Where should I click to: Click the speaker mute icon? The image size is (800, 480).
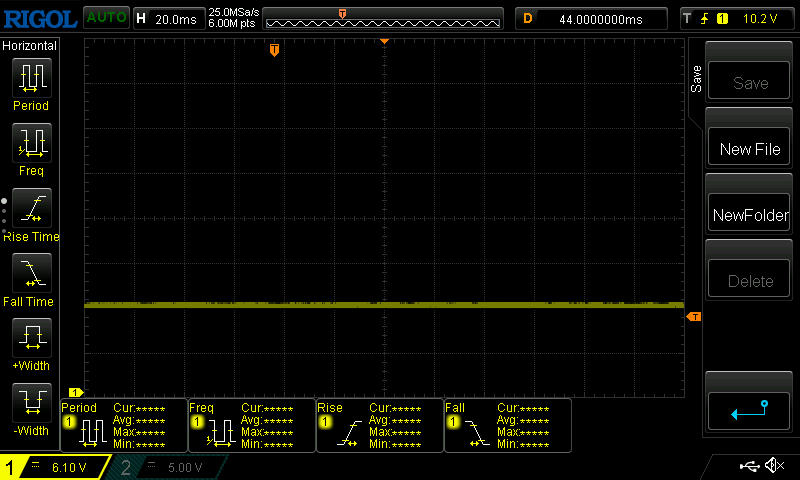click(x=773, y=466)
